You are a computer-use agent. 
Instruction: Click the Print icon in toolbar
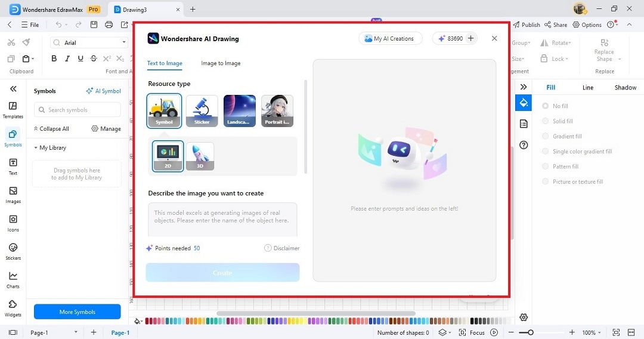pos(109,24)
